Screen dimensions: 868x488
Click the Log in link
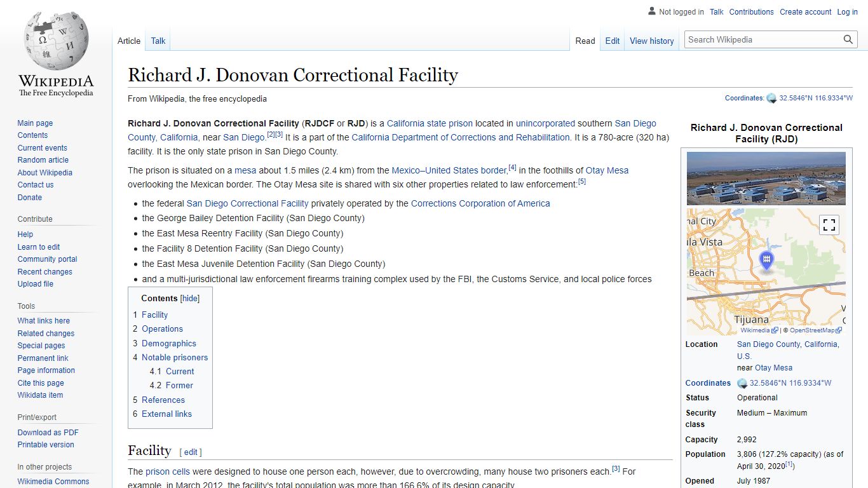847,12
